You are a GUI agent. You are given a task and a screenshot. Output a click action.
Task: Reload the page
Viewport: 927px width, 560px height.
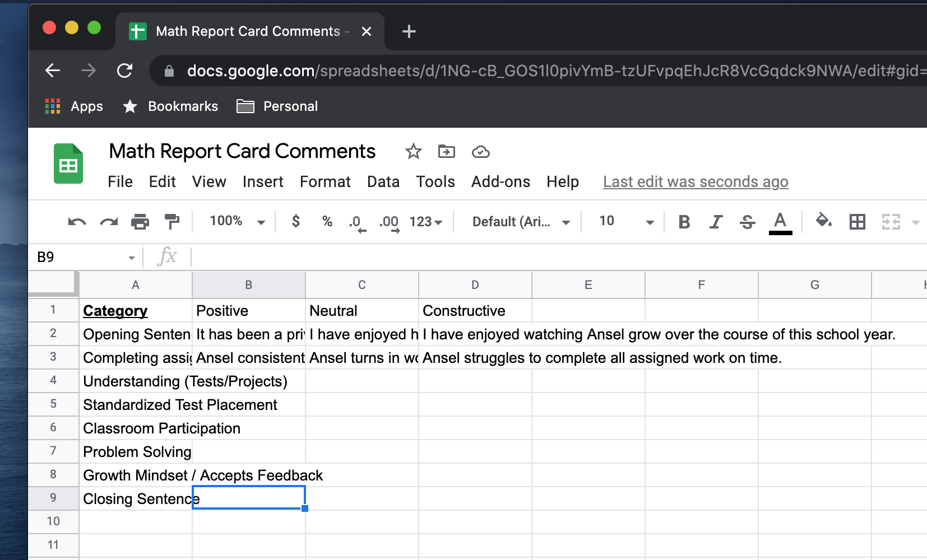(124, 71)
